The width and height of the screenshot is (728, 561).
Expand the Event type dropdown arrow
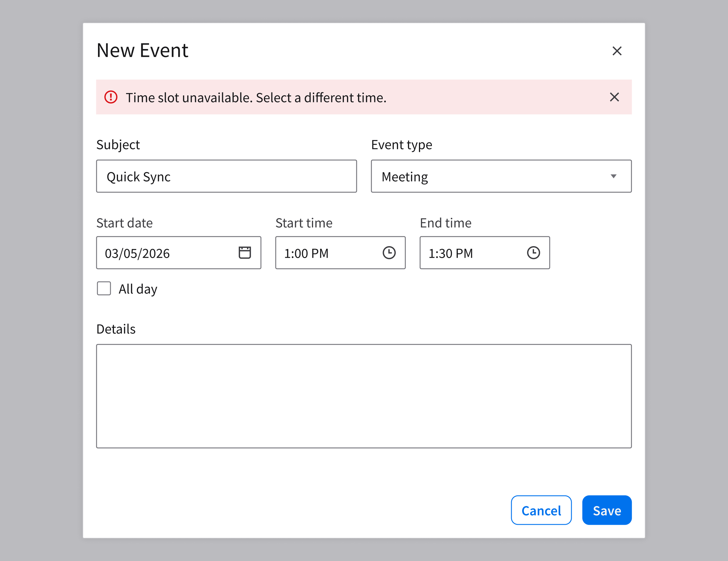pyautogui.click(x=613, y=176)
